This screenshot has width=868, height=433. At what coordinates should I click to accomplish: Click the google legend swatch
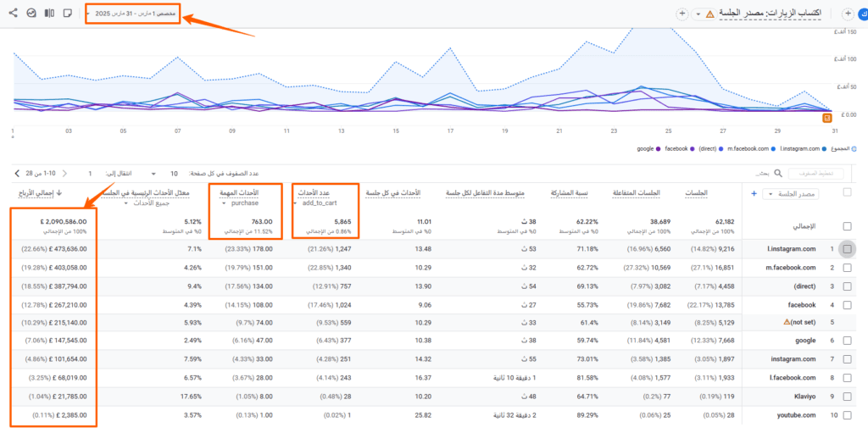pyautogui.click(x=658, y=149)
